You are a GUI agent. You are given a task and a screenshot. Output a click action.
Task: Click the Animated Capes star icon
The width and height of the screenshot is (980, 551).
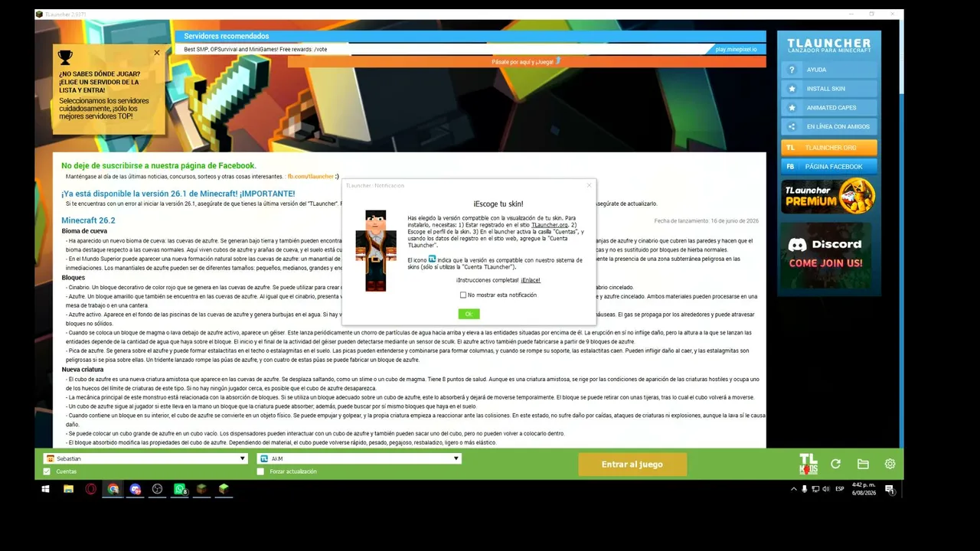pyautogui.click(x=792, y=108)
